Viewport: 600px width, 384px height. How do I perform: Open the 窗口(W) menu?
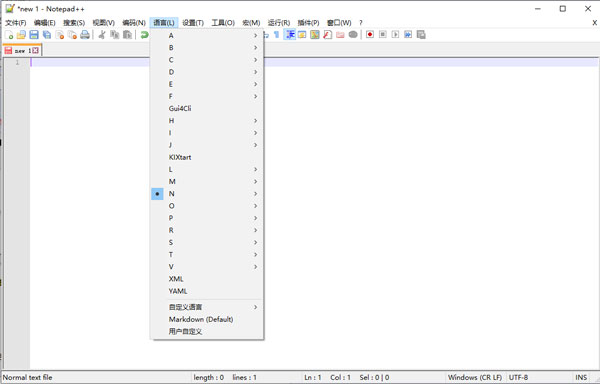coord(339,23)
